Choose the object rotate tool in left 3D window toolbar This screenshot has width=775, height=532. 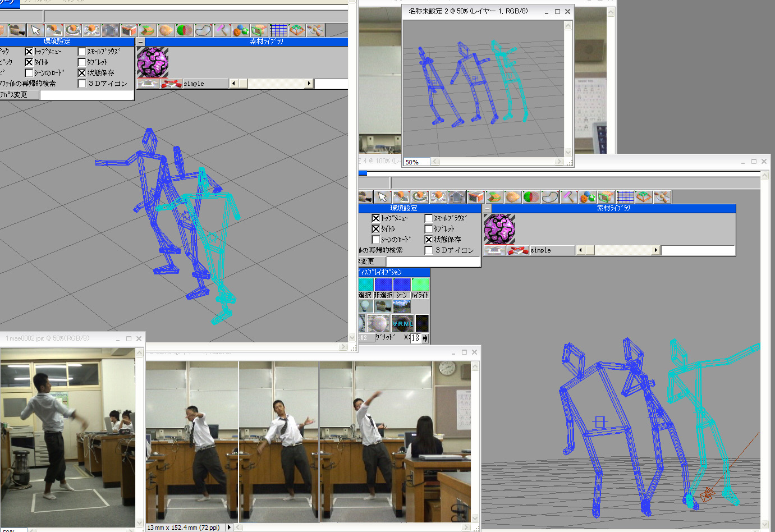point(73,30)
